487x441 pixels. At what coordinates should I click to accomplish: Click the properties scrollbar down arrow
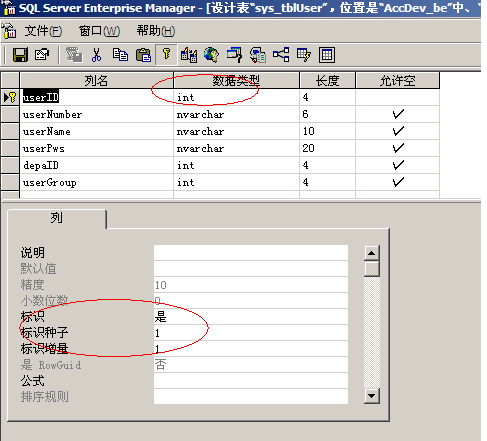point(372,396)
